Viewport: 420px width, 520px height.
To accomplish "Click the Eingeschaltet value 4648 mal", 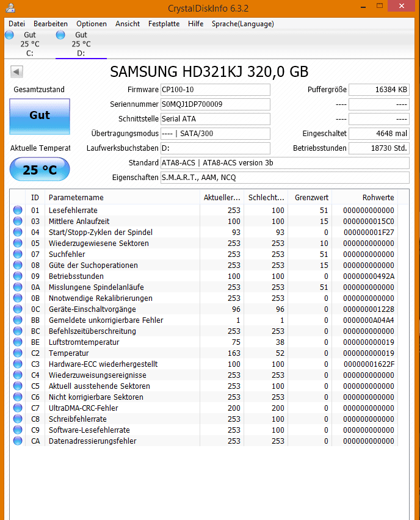I will tap(379, 133).
